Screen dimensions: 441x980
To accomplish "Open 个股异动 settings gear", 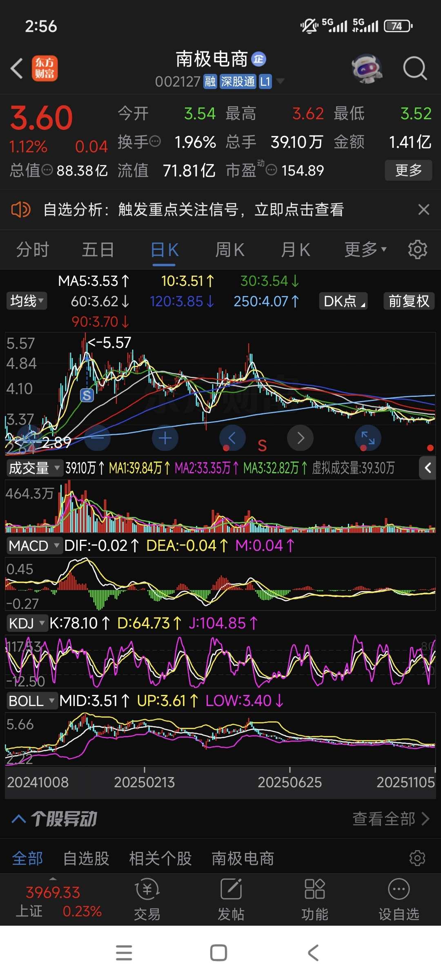I will click(417, 858).
